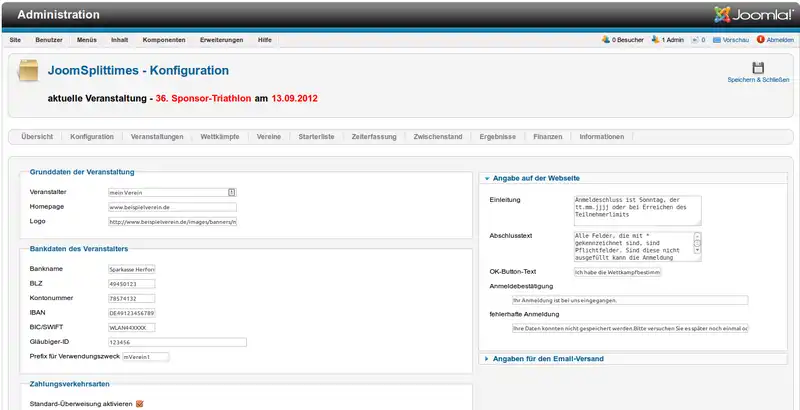The height and width of the screenshot is (410, 800).
Task: Click the Administration header title
Action: pos(59,15)
